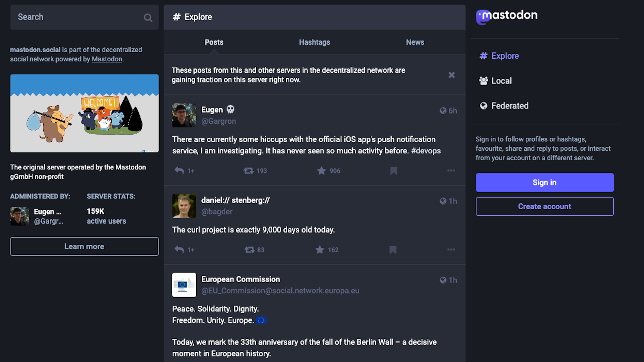
Task: Favourite Eugen's post with 906 stars
Action: pos(321,171)
